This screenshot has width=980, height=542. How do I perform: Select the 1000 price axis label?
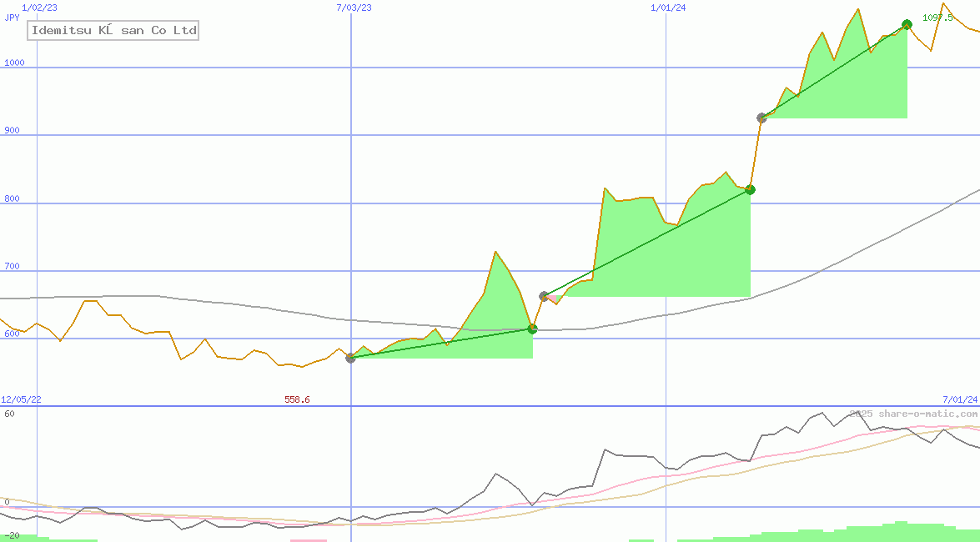click(14, 63)
